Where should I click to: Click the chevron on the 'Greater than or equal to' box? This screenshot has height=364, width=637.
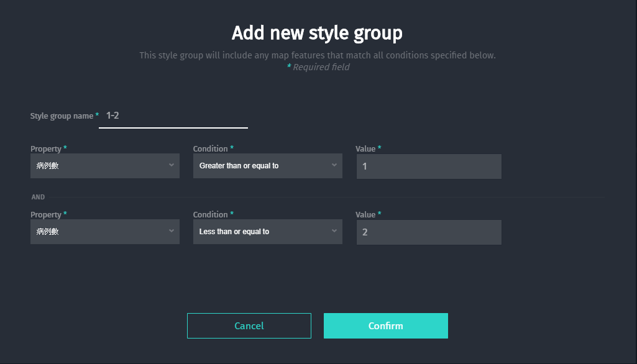334,165
